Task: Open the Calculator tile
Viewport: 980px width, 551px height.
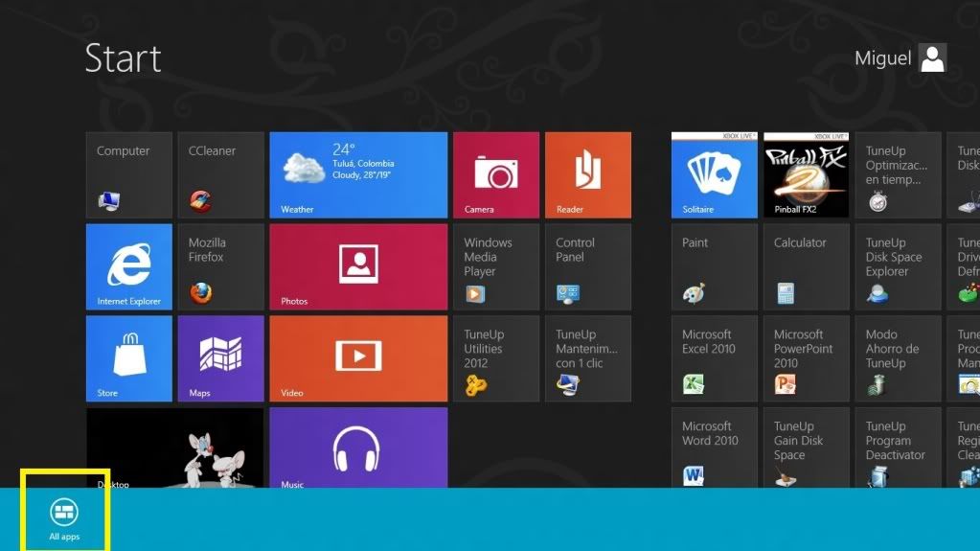Action: [x=806, y=267]
